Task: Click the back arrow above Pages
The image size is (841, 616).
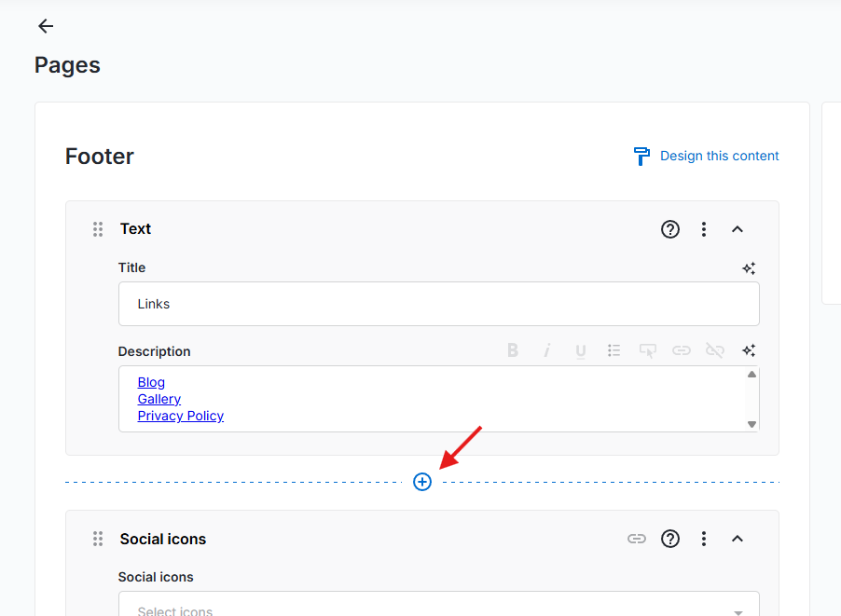Action: (x=45, y=26)
